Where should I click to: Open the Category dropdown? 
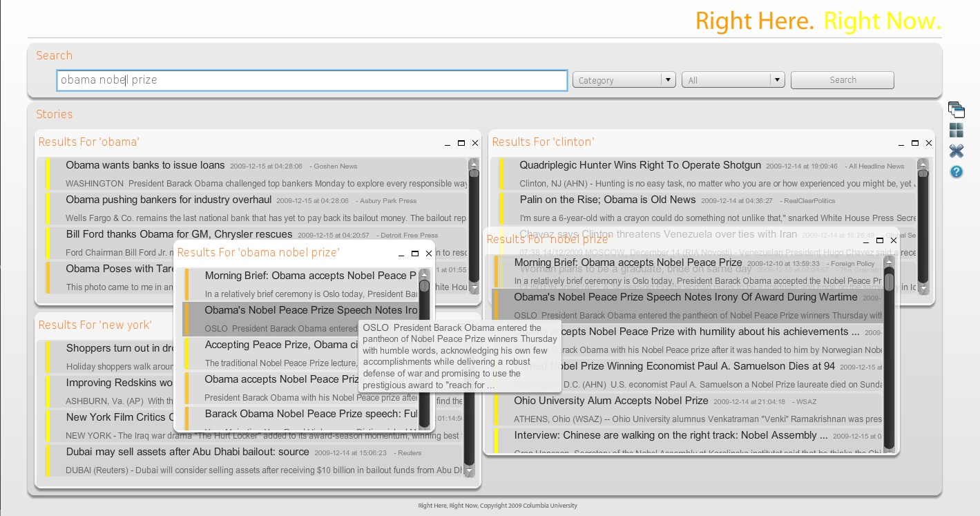coord(624,80)
